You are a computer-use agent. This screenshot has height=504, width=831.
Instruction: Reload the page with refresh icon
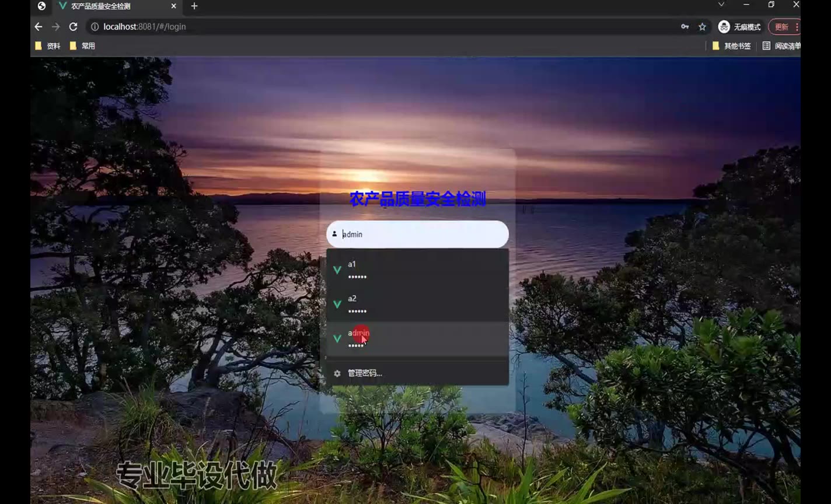(73, 27)
